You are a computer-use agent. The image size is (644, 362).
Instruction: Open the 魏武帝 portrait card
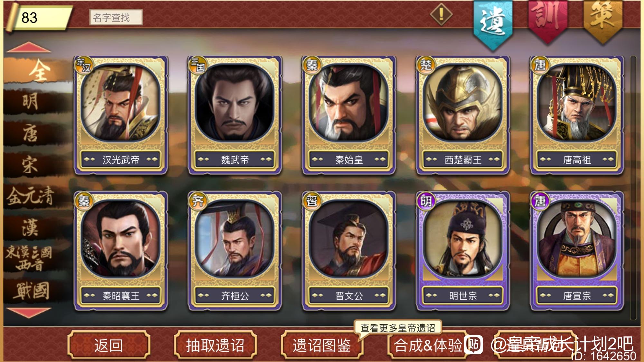(235, 115)
